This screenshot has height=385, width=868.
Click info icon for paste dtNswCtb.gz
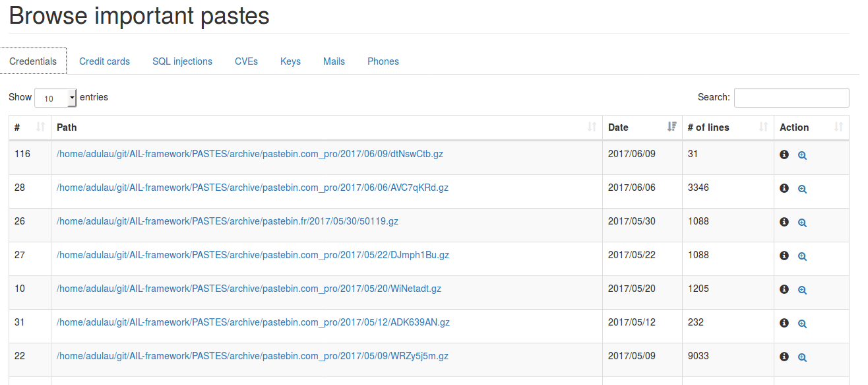coord(784,155)
